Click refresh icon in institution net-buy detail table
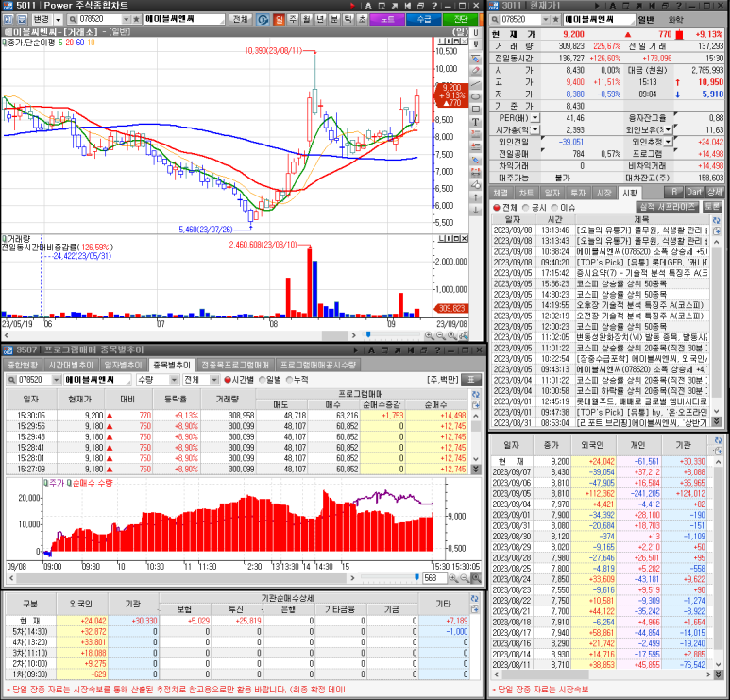 (474, 599)
